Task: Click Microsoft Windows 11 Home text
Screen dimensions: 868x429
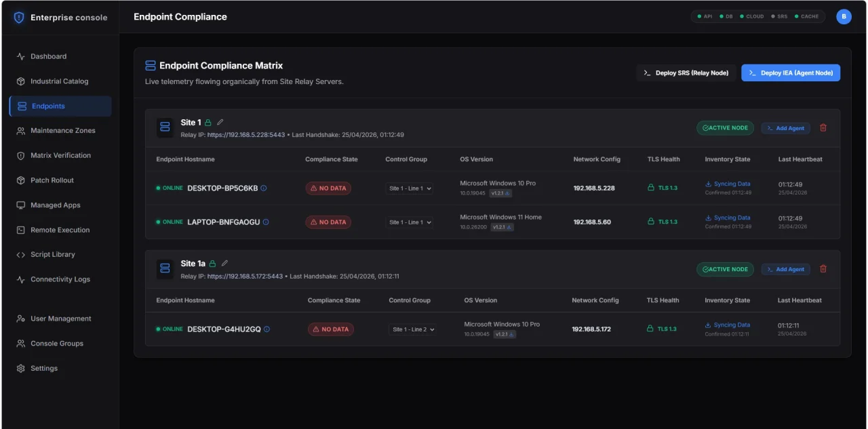Action: pos(501,217)
